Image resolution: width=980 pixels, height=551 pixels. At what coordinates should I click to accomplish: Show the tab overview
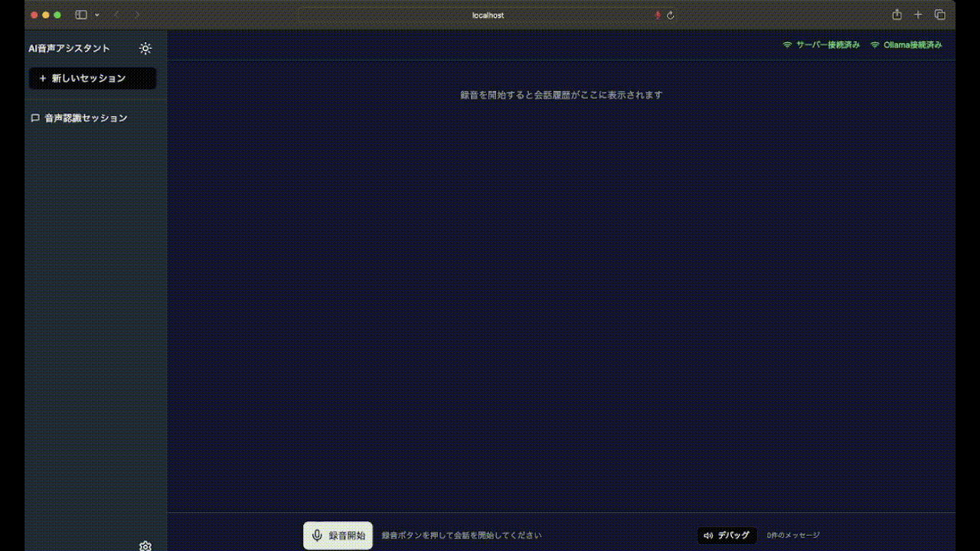pos(939,15)
